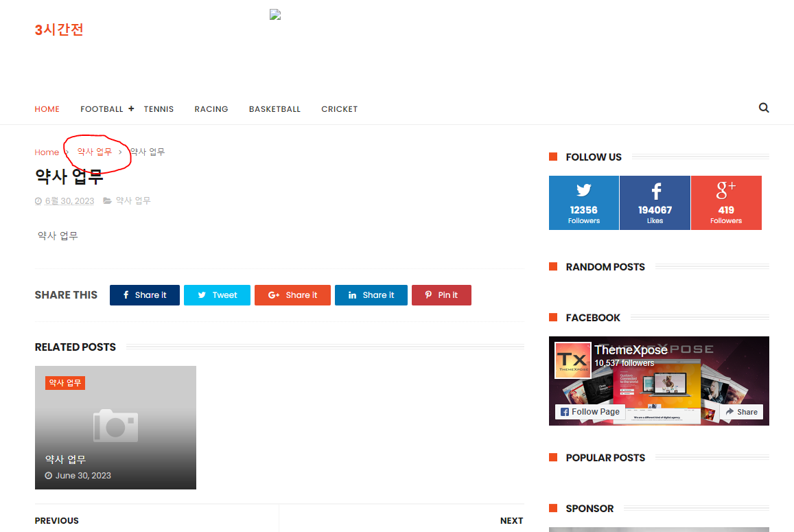Image resolution: width=794 pixels, height=532 pixels.
Task: Click the RANDOM POSTS widget heading
Action: (x=605, y=267)
